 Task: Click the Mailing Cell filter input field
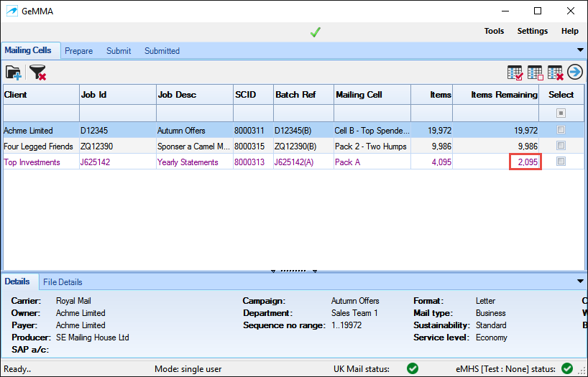[372, 113]
